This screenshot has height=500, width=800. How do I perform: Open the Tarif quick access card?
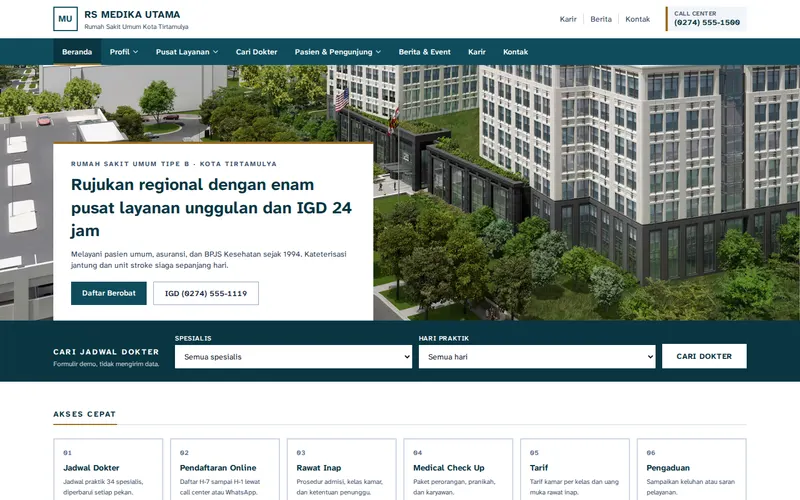click(x=575, y=469)
